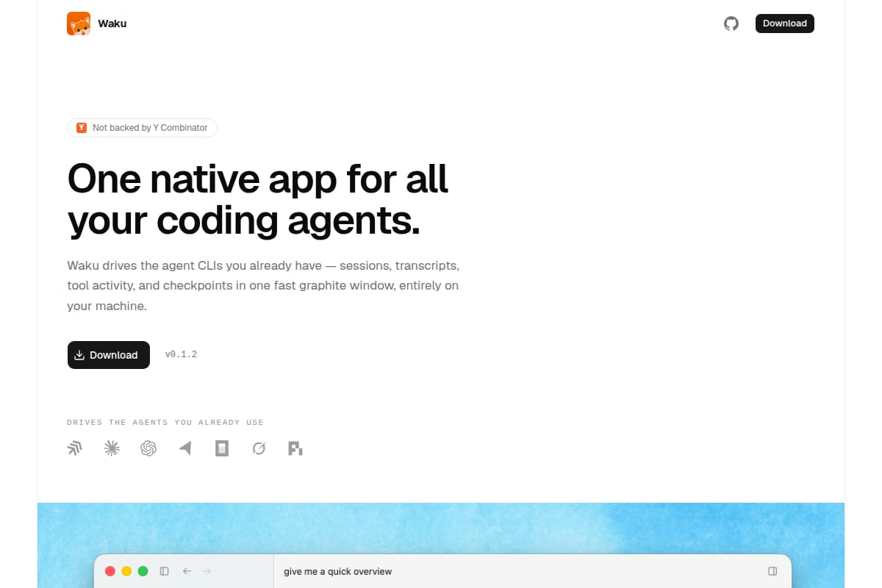Click the green maximize dot in the app preview
Viewport: 882px width, 588px height.
click(x=143, y=571)
